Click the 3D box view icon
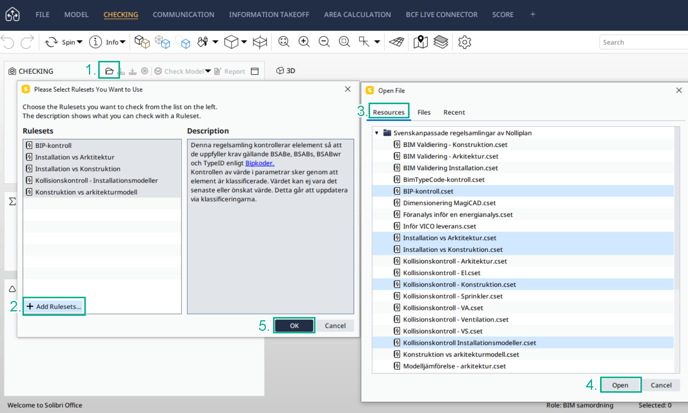The image size is (688, 413). click(x=231, y=42)
